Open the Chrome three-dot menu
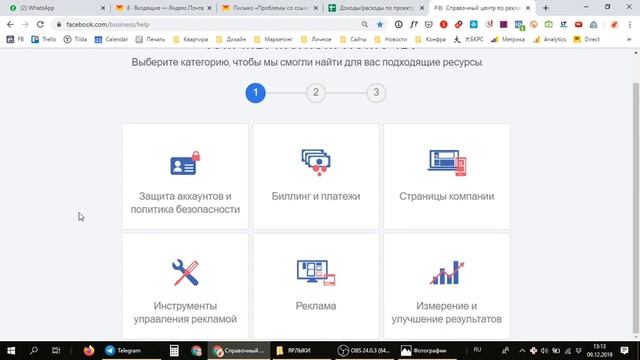 click(x=630, y=24)
